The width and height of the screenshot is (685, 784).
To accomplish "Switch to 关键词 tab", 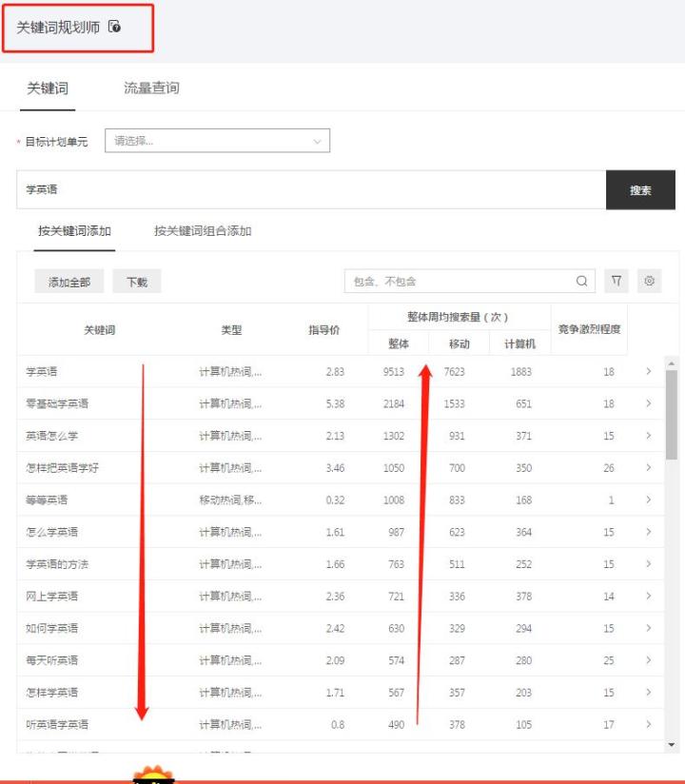I will (48, 88).
